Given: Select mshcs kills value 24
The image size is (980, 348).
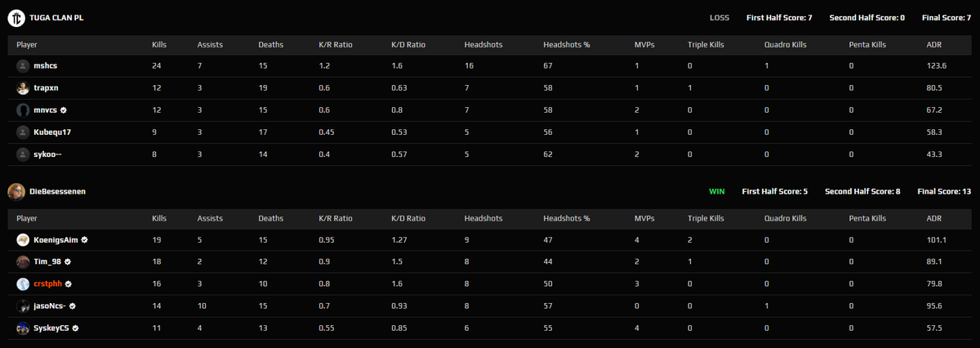Looking at the screenshot, I should 156,66.
